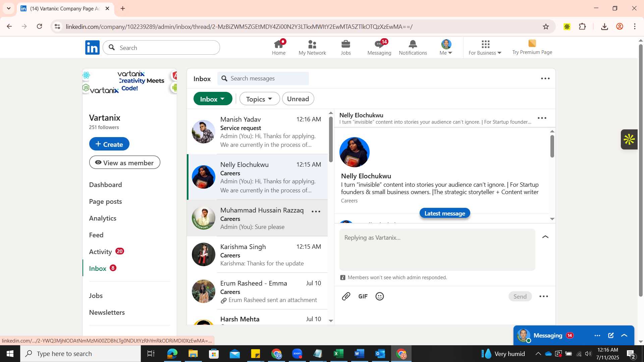Open the emoji picker

click(x=380, y=296)
